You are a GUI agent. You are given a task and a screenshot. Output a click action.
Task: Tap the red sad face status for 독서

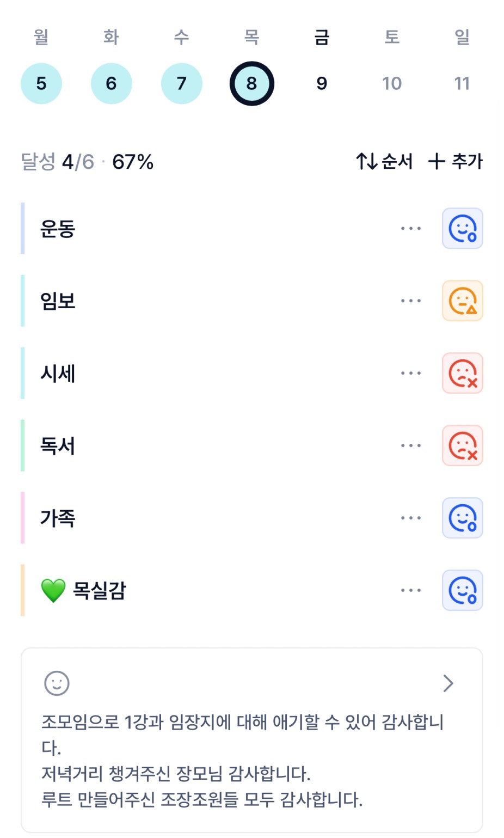[462, 445]
